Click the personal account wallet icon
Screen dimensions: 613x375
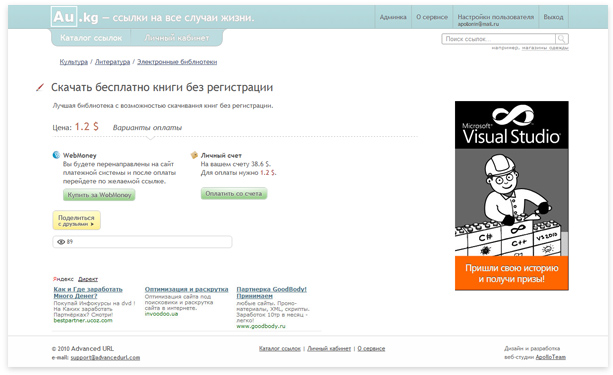194,155
